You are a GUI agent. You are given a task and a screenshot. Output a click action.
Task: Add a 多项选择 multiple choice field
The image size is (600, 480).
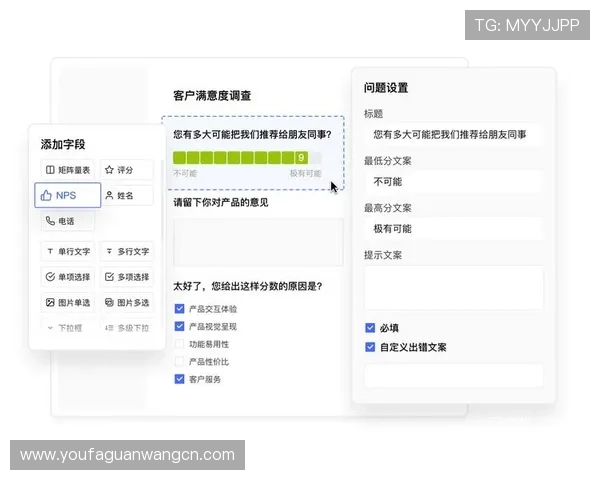tap(127, 277)
